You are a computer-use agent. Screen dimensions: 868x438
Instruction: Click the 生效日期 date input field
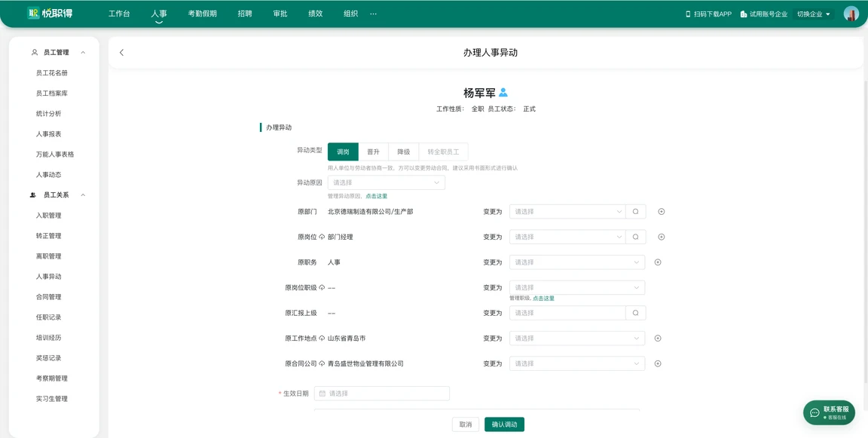click(382, 394)
